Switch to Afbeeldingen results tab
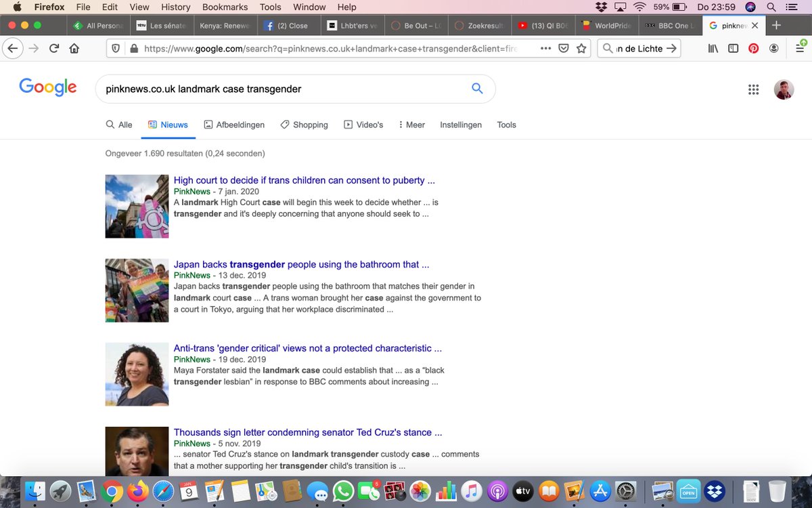The height and width of the screenshot is (508, 812). click(234, 125)
